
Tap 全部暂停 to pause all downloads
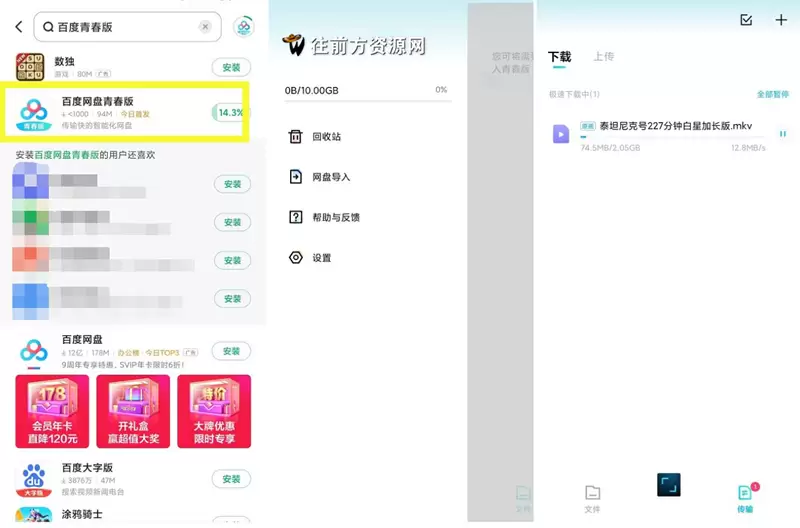point(772,94)
